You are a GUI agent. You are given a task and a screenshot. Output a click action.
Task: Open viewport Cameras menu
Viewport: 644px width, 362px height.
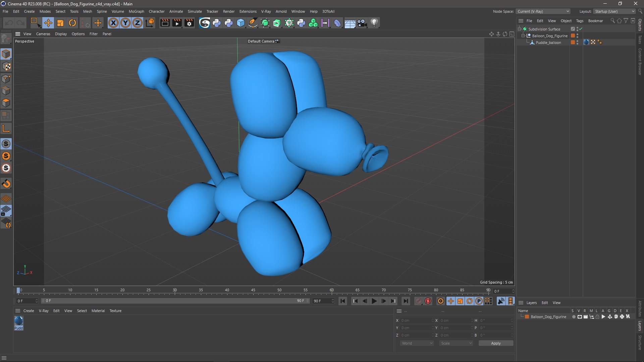tap(43, 34)
